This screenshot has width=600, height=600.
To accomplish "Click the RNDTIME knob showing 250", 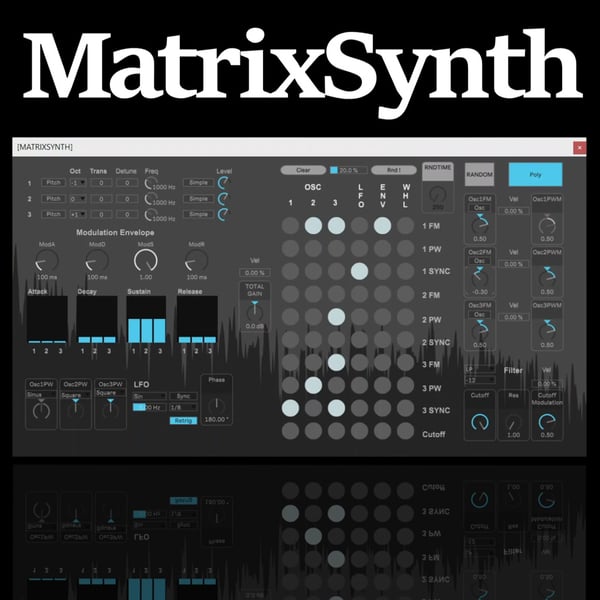I will tap(438, 195).
